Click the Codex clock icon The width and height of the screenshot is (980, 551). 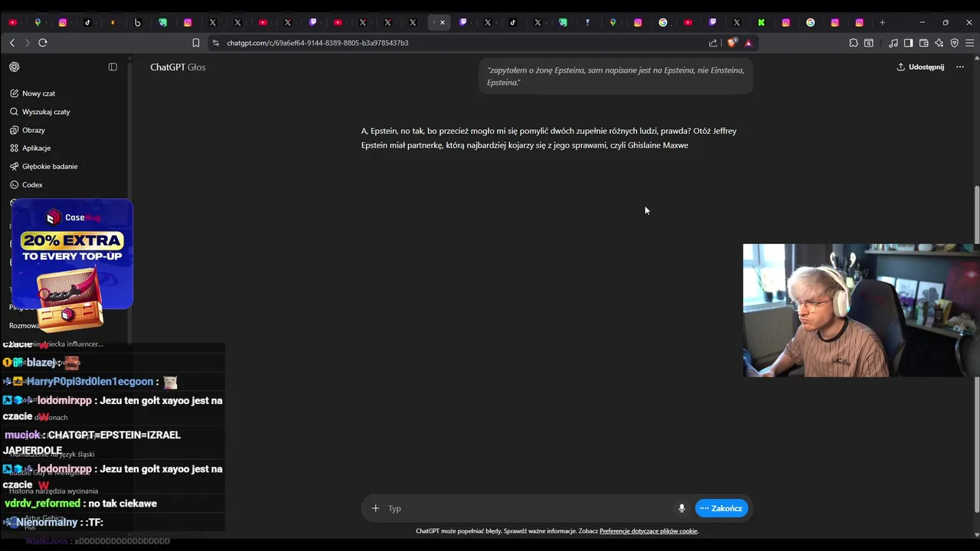15,184
